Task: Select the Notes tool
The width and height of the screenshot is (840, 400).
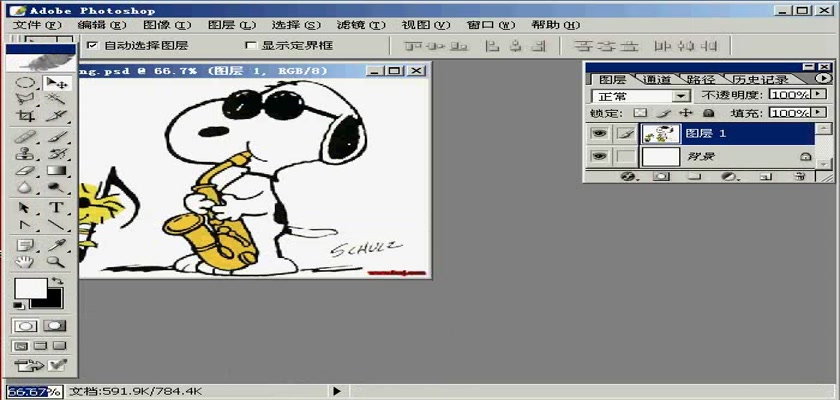Action: click(x=25, y=245)
